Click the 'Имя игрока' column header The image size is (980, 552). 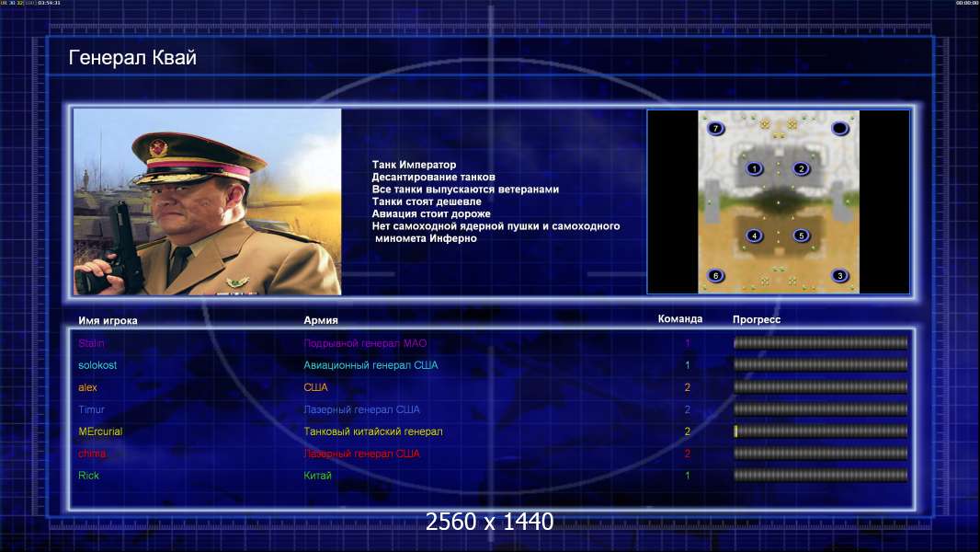coord(108,321)
